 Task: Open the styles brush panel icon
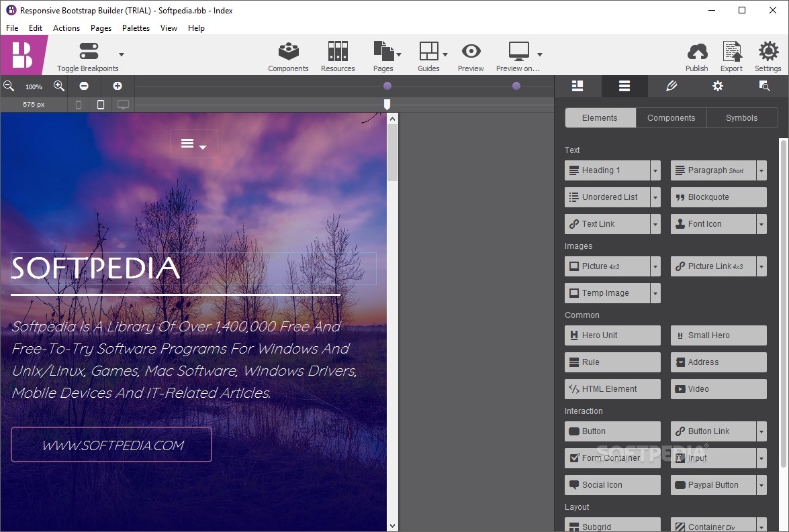click(x=671, y=86)
